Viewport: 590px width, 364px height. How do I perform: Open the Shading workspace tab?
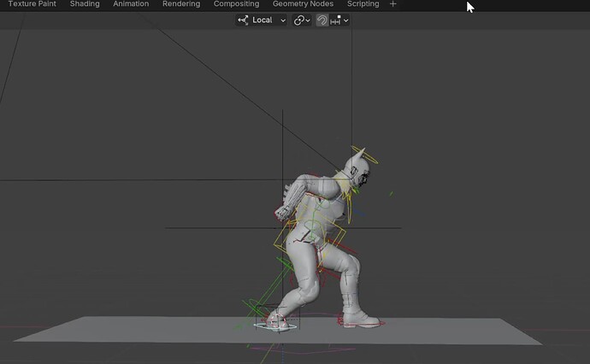click(85, 4)
